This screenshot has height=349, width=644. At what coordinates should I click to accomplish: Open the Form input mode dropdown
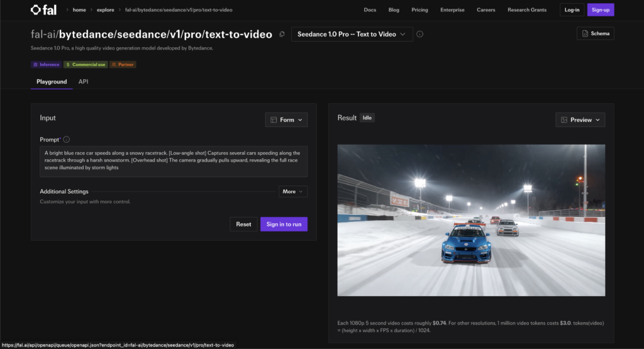(x=286, y=120)
